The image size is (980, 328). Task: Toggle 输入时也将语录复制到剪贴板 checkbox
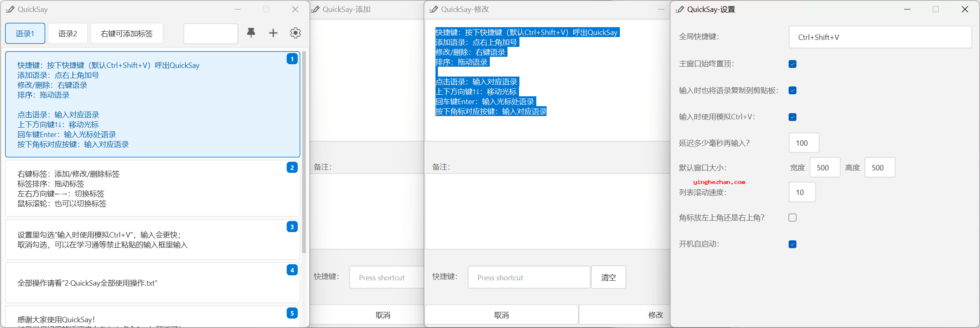point(792,91)
